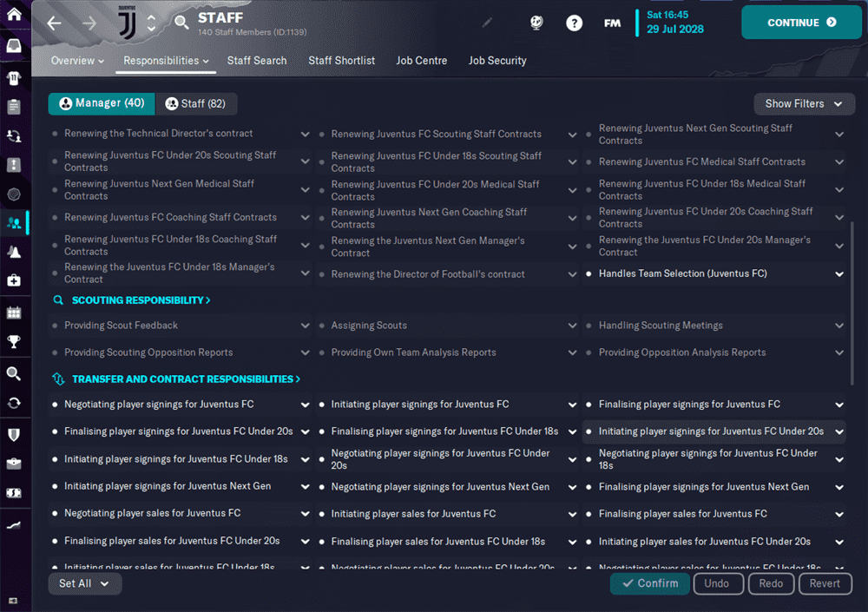Open the Schedule calendar icon
The width and height of the screenshot is (868, 612).
click(14, 313)
